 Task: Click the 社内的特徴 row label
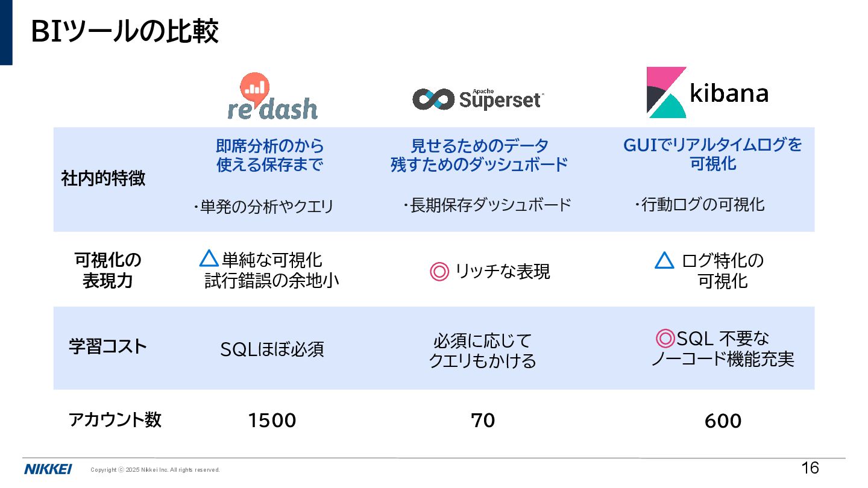point(103,179)
